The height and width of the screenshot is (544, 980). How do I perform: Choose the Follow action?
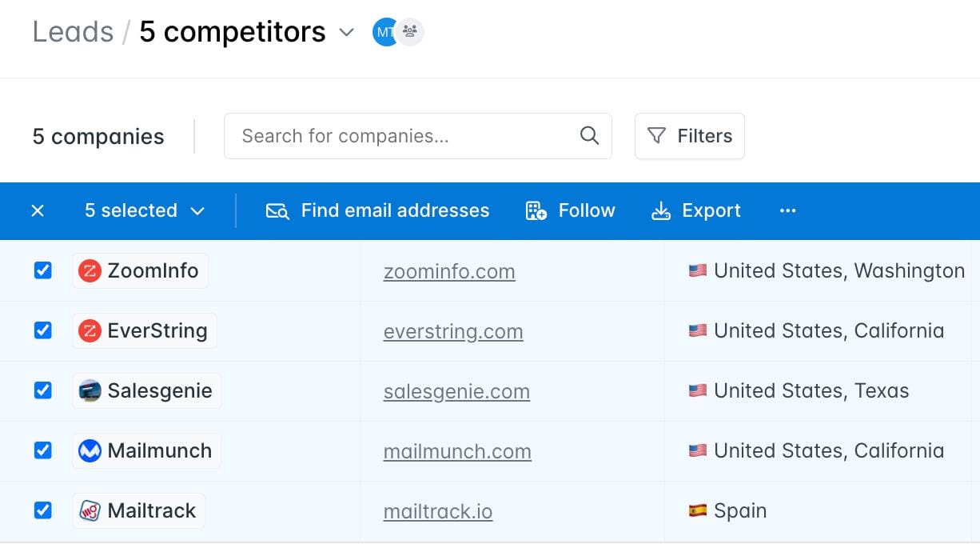(570, 210)
